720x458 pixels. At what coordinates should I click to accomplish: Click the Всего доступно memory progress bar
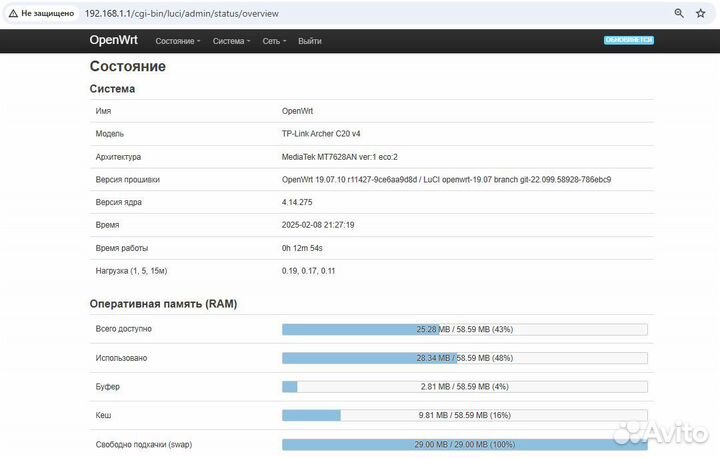pos(465,329)
